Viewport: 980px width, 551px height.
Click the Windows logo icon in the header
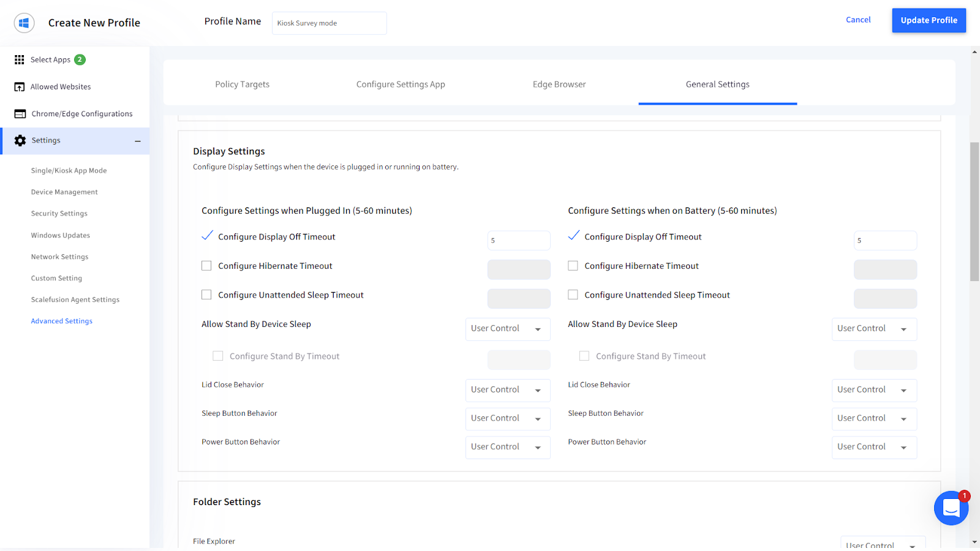coord(24,23)
